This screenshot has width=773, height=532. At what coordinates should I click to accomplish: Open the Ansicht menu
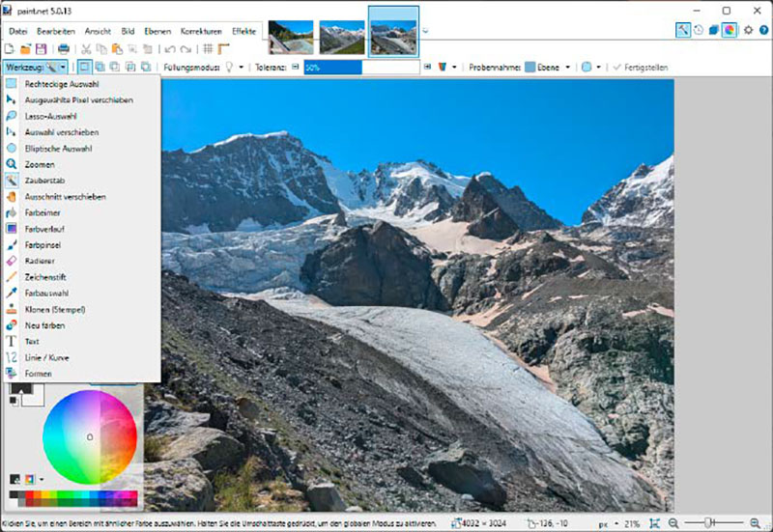click(98, 31)
